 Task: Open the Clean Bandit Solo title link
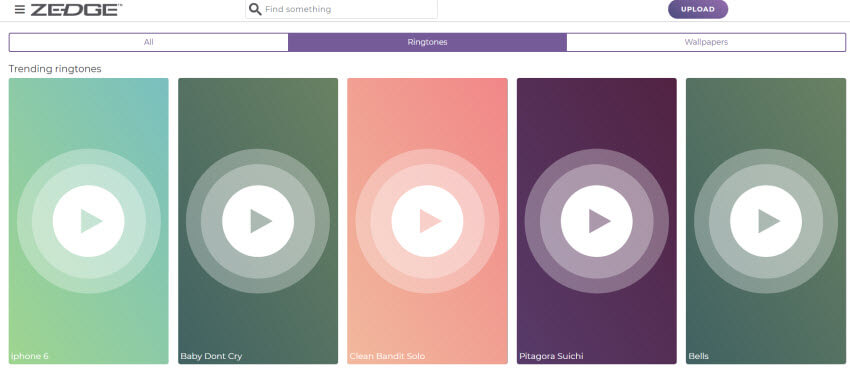[387, 356]
